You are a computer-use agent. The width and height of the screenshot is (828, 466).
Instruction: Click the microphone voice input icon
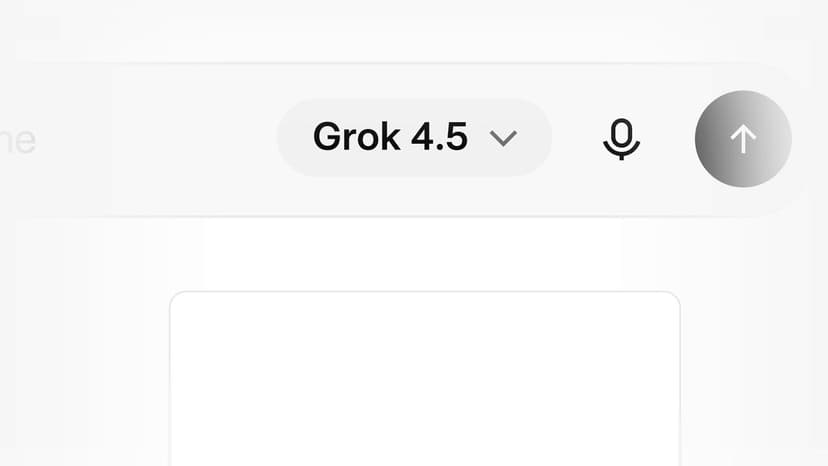622,139
